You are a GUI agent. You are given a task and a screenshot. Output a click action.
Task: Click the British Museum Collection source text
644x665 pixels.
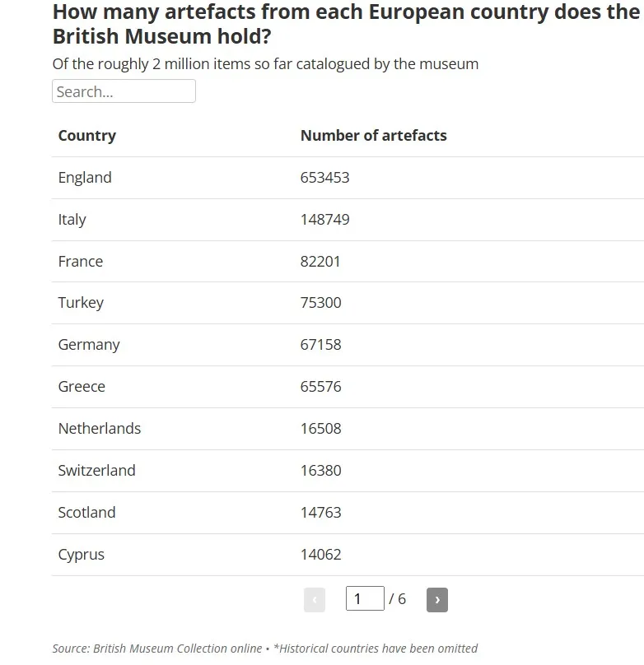point(177,648)
